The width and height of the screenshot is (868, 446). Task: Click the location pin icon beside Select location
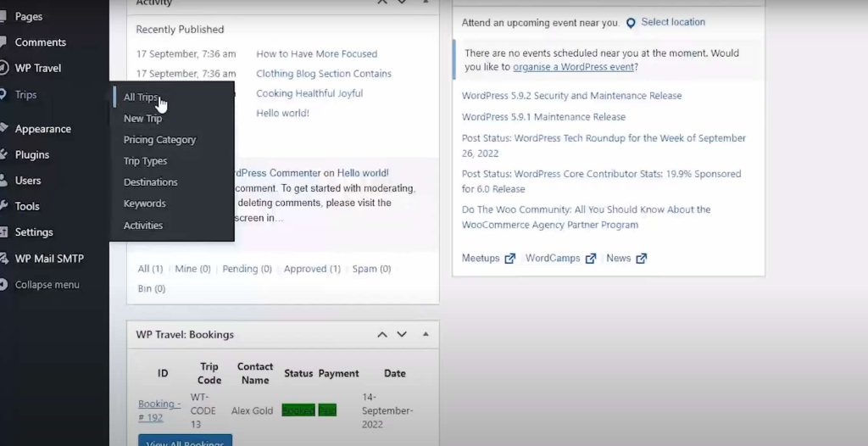[631, 23]
